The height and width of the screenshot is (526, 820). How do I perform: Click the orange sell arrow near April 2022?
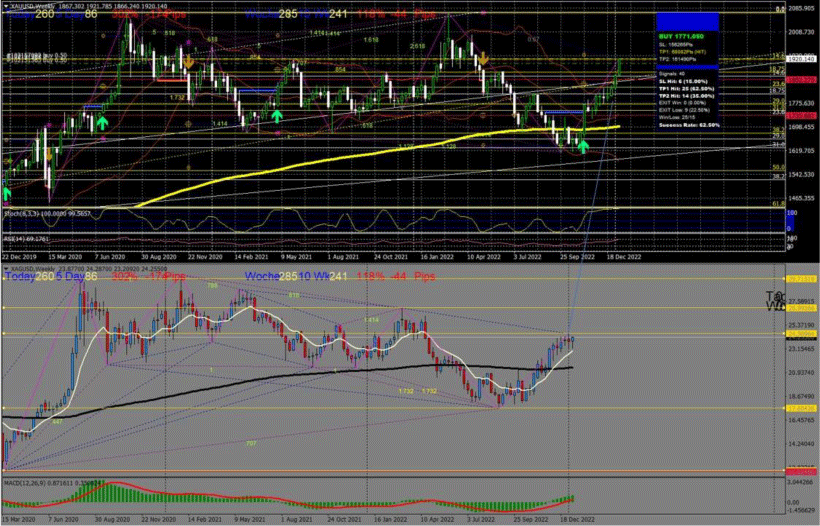pyautogui.click(x=482, y=59)
